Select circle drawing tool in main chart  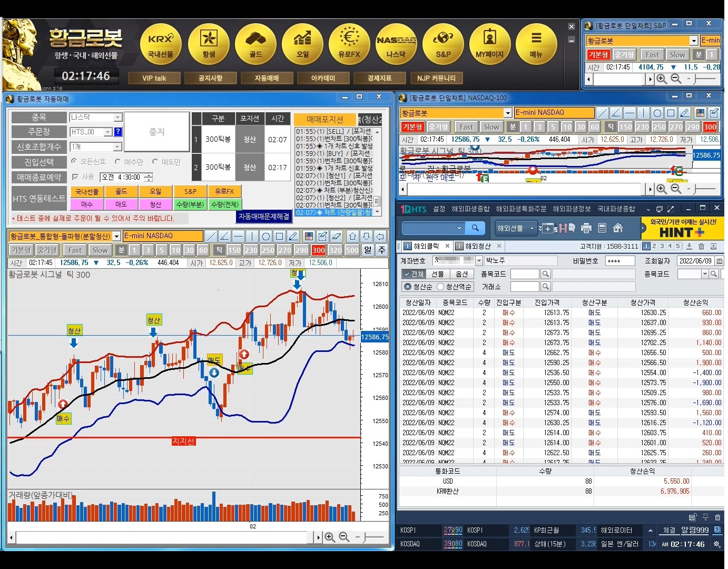266,236
